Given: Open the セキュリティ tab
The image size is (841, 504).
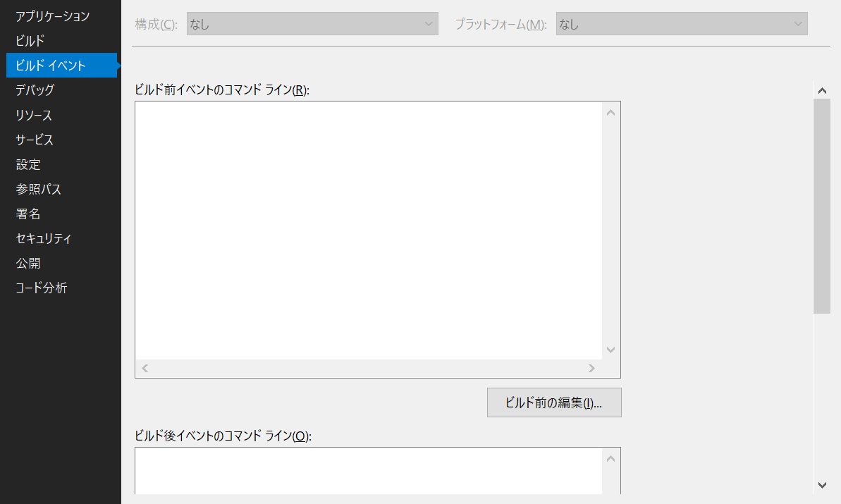Looking at the screenshot, I should (44, 238).
